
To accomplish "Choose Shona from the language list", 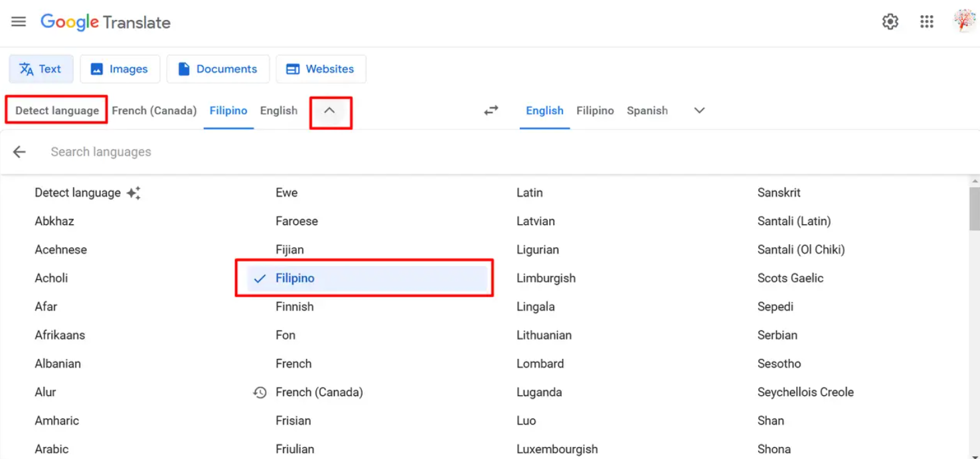I will [x=774, y=450].
